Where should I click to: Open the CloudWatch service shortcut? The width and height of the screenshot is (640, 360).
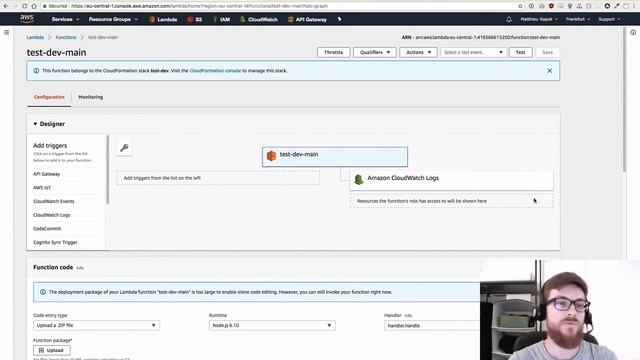259,19
